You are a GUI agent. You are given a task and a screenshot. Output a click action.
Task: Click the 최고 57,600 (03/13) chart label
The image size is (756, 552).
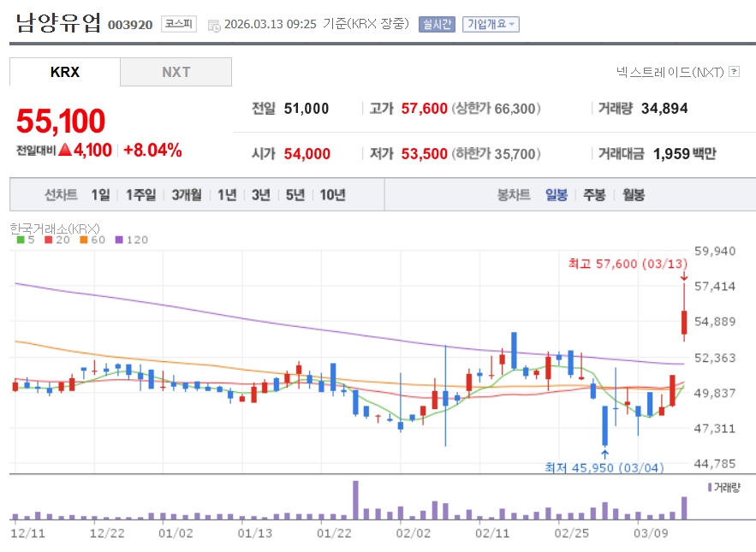[x=628, y=264]
